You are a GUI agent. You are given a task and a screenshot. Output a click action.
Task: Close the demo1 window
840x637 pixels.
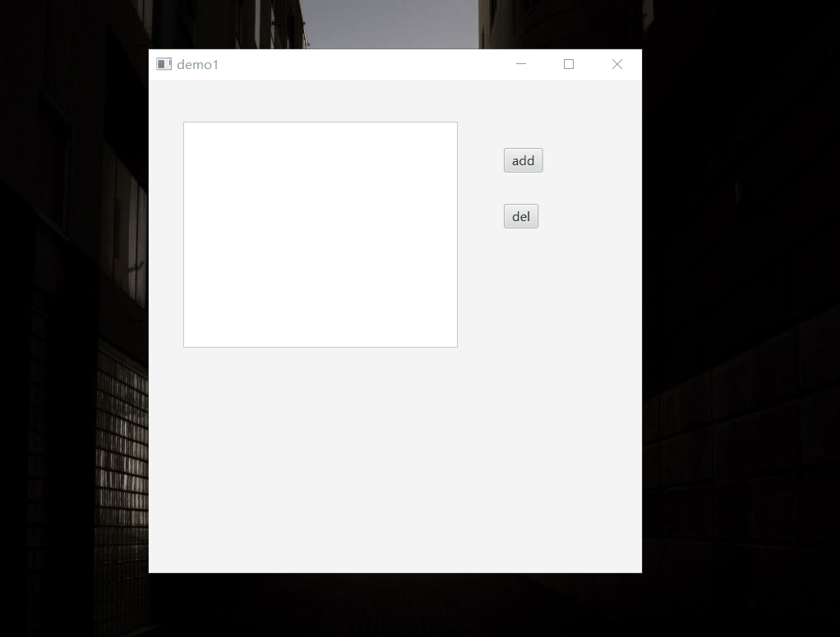tap(616, 64)
